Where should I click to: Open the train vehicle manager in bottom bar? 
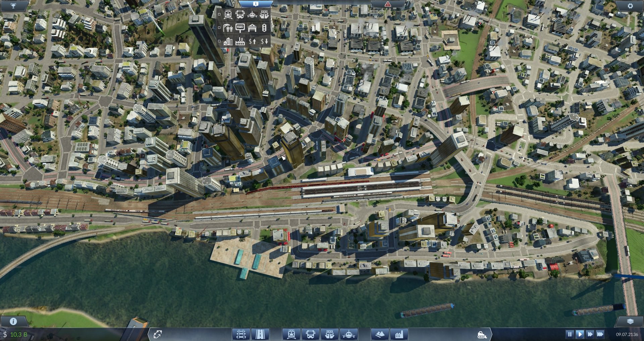(x=291, y=334)
